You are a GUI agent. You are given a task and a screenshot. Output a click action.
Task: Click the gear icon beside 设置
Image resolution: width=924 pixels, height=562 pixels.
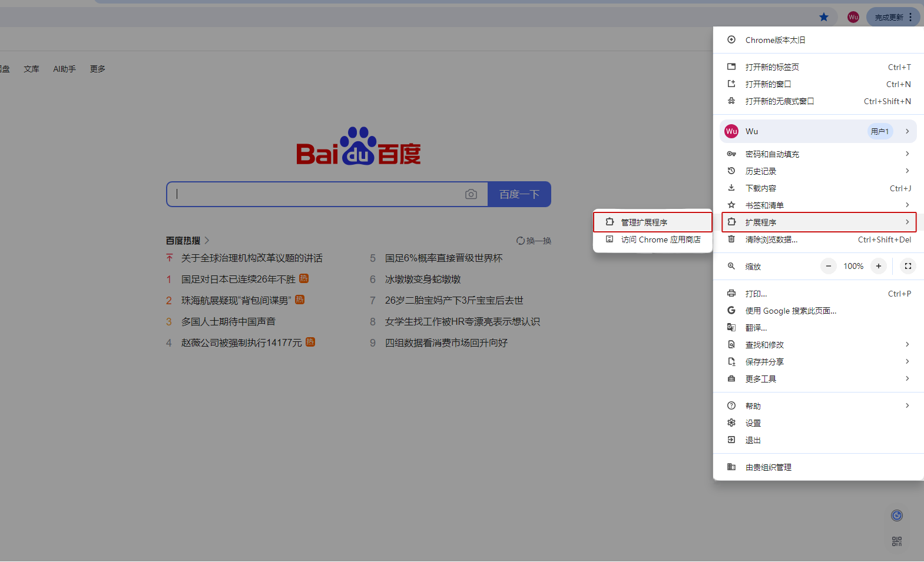731,423
